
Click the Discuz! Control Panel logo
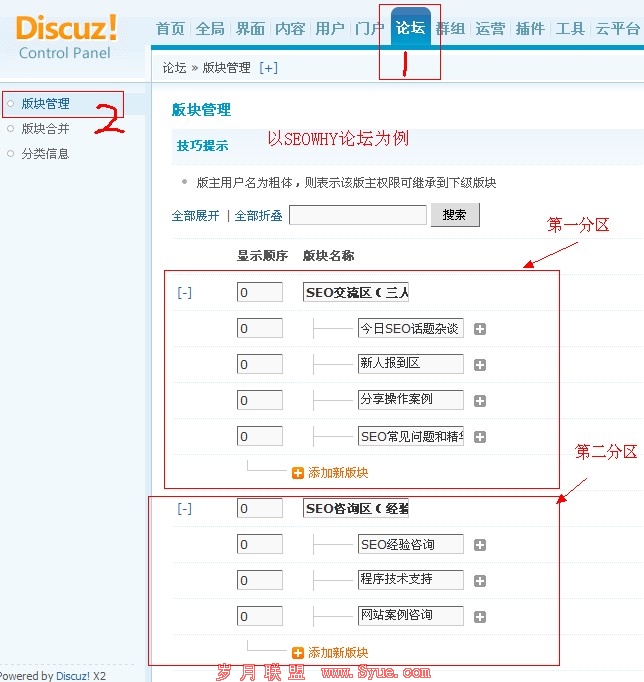pyautogui.click(x=67, y=35)
